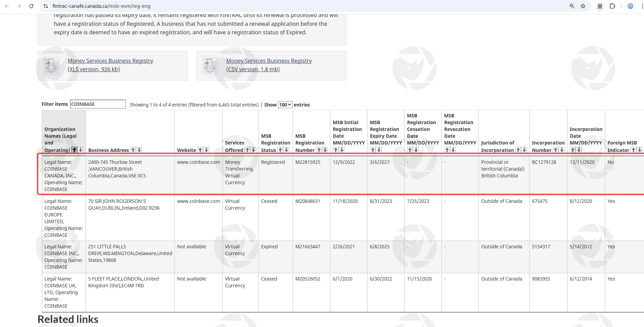
Task: Click the CSV download icon
Action: click(x=210, y=65)
